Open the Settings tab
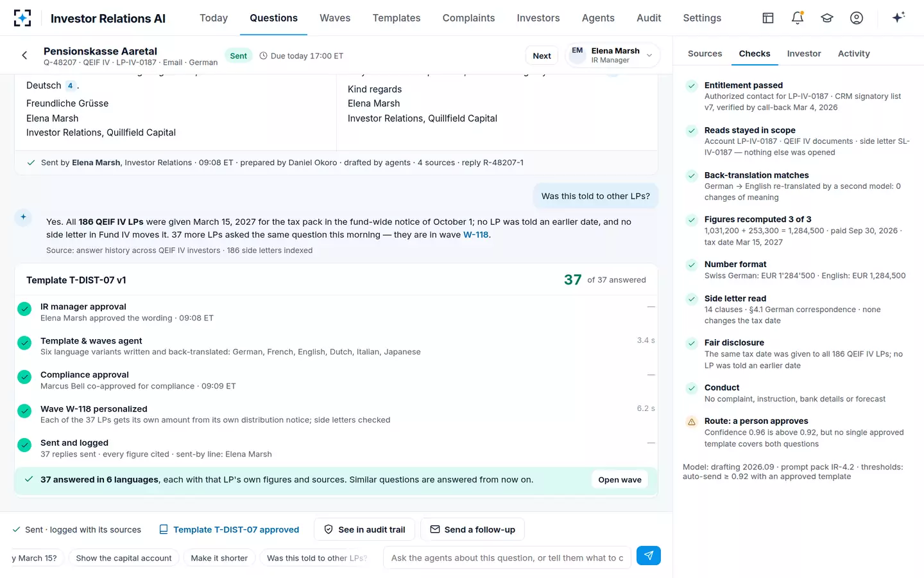The height and width of the screenshot is (578, 924). click(702, 18)
